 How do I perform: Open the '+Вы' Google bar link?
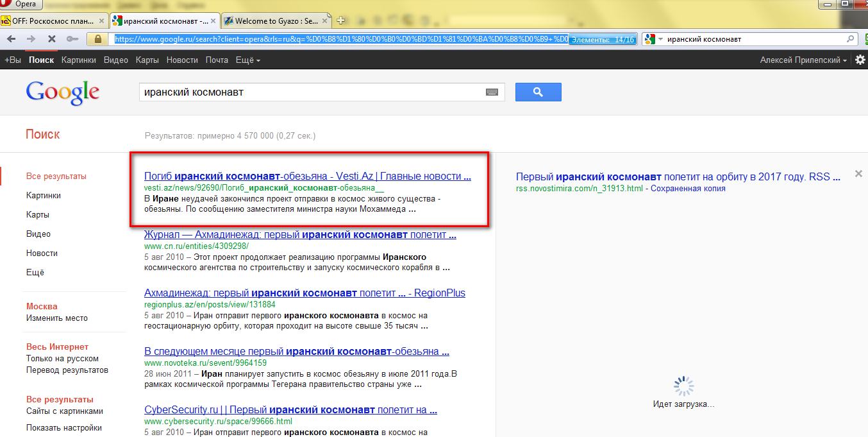pos(13,60)
